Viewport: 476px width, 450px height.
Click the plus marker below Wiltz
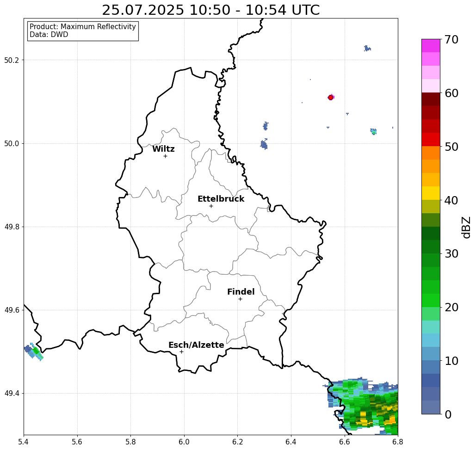(x=166, y=156)
